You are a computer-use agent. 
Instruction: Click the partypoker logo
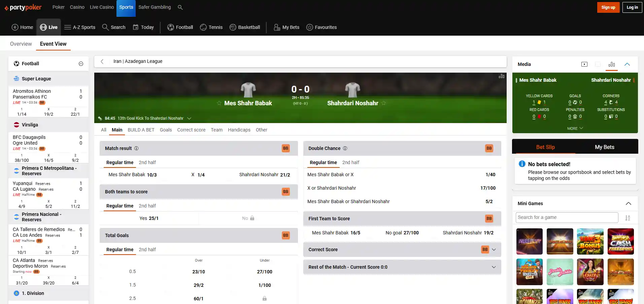[23, 7]
